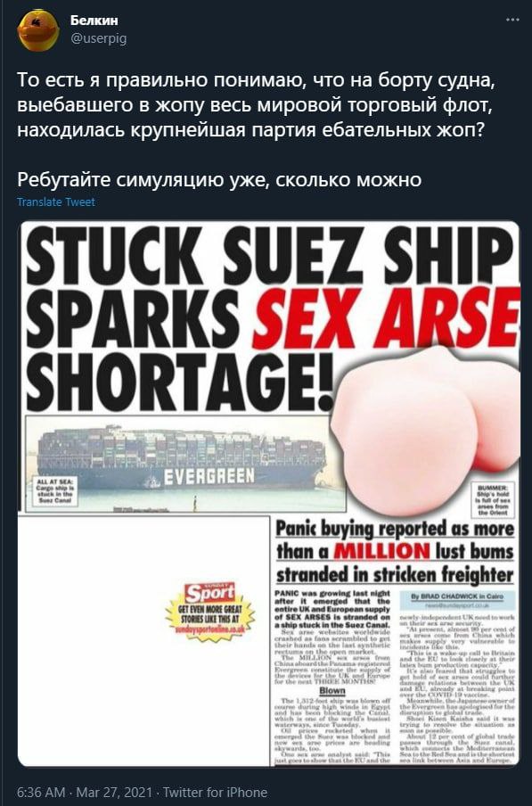Open the three-dot more options menu
This screenshot has height=806, width=532.
[512, 20]
